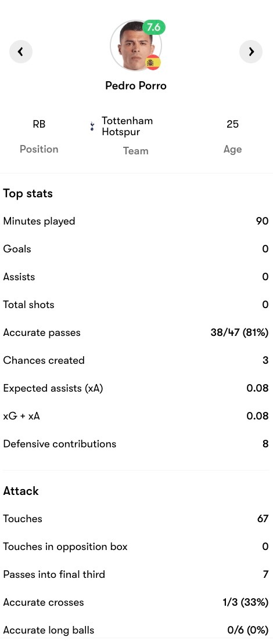The height and width of the screenshot is (644, 273).
Task: Click the Defensive contributions row
Action: [x=136, y=444]
